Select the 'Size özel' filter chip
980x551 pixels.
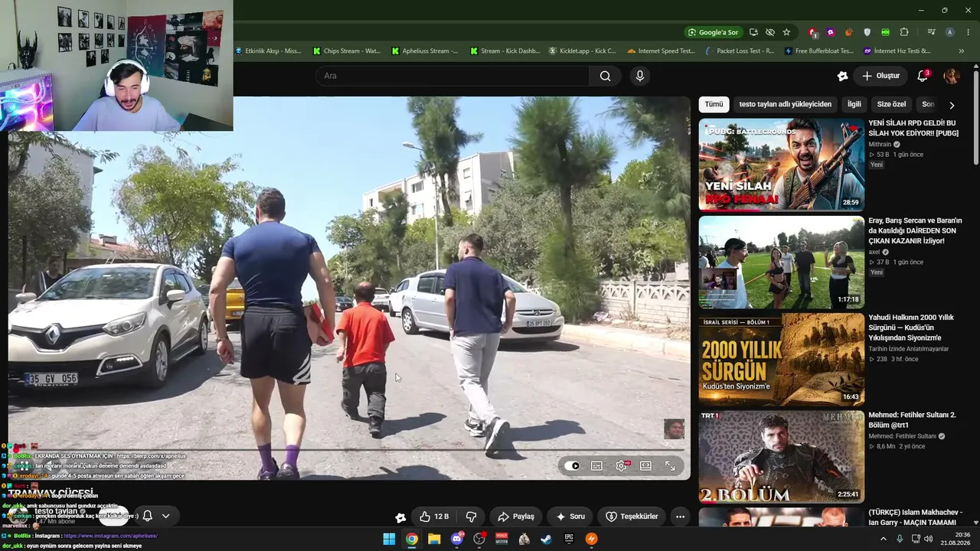point(891,104)
